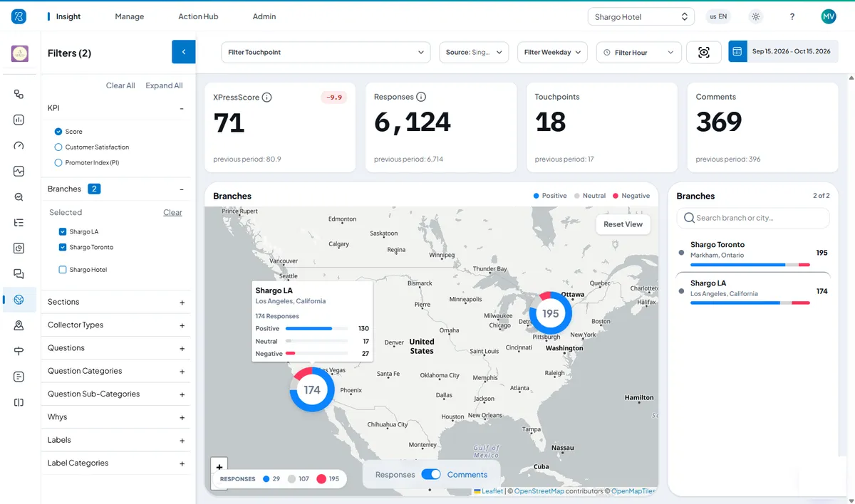855x504 pixels.
Task: Expand the Whys filter
Action: [x=182, y=418]
